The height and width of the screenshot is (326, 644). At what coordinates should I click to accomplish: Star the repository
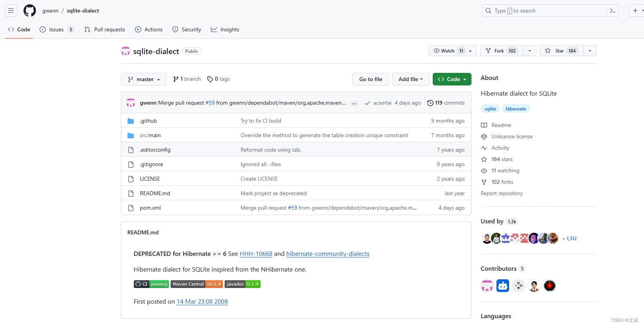tap(561, 51)
